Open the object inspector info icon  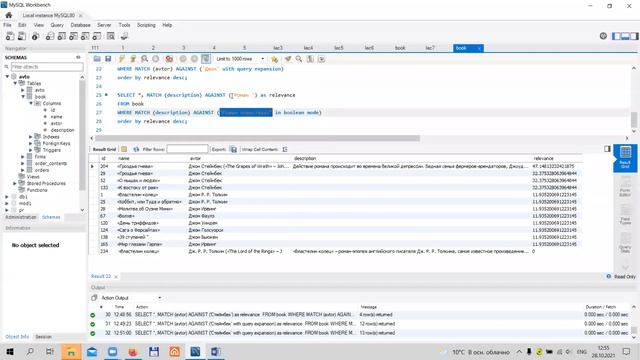tap(36, 36)
